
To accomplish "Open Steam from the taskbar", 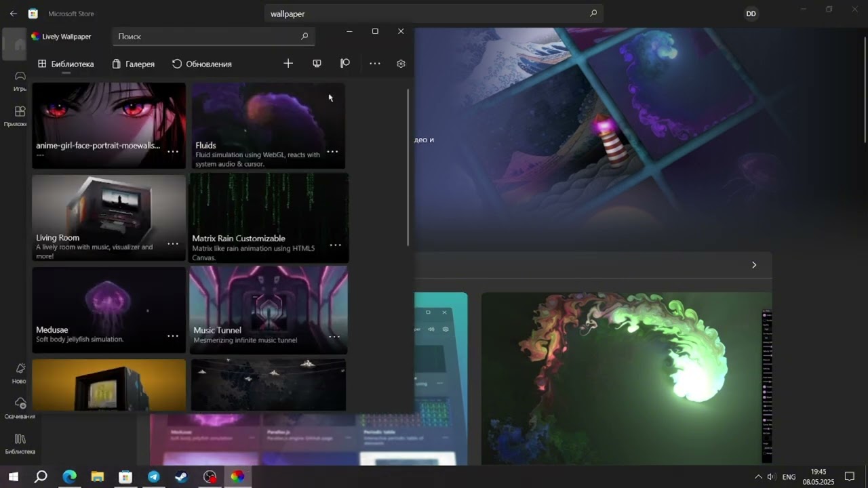I will point(181,476).
